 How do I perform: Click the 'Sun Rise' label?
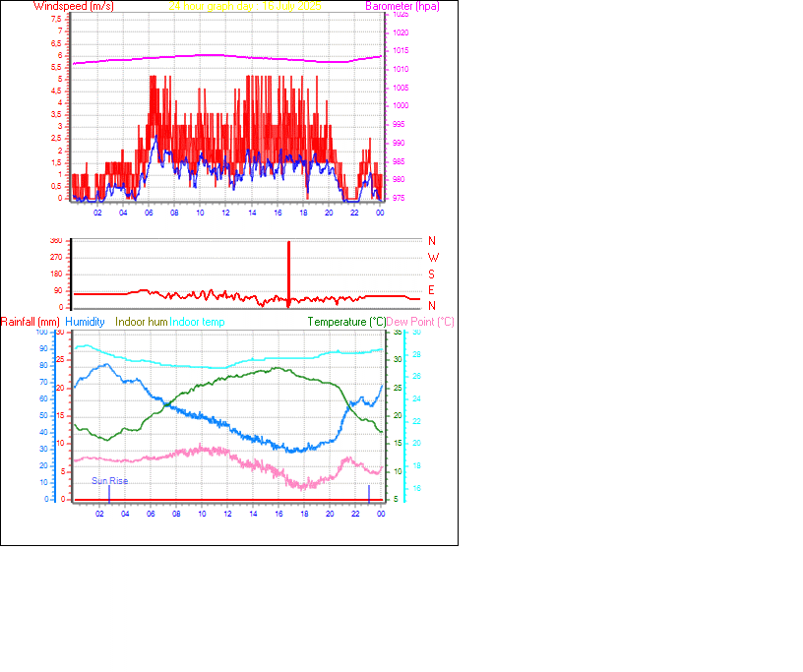(109, 481)
